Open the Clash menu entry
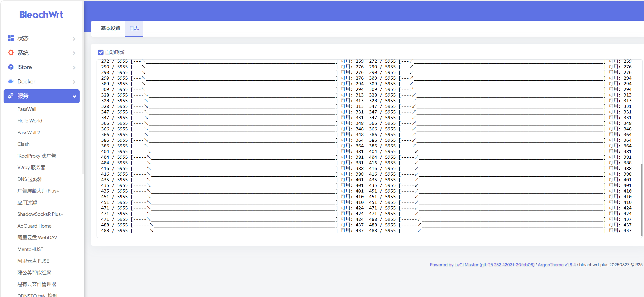The width and height of the screenshot is (644, 297). 23,144
